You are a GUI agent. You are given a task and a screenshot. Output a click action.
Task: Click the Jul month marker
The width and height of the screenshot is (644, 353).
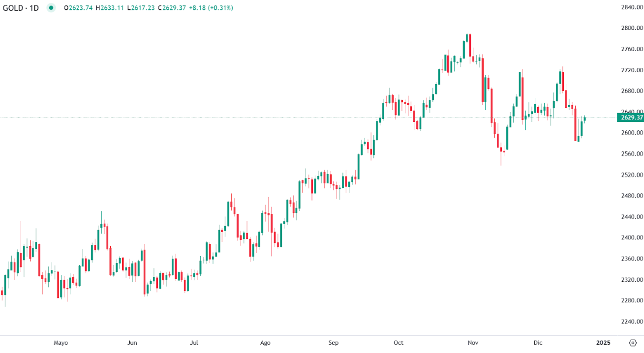point(194,343)
